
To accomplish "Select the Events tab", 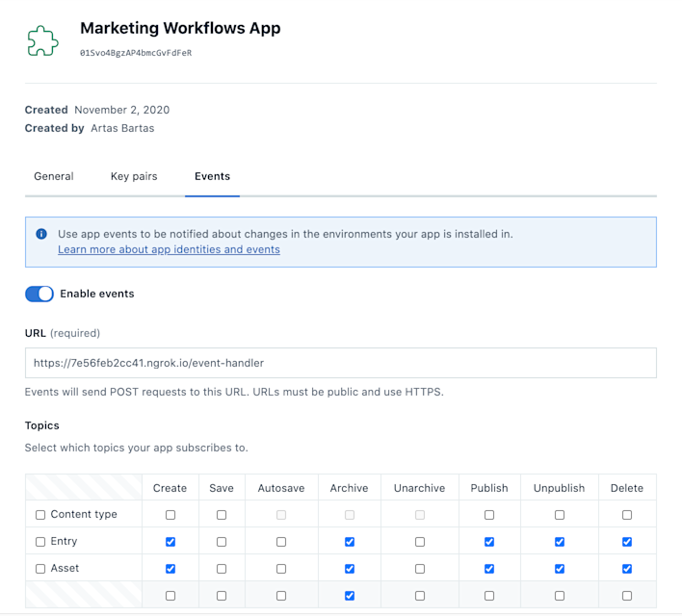I will (x=212, y=176).
